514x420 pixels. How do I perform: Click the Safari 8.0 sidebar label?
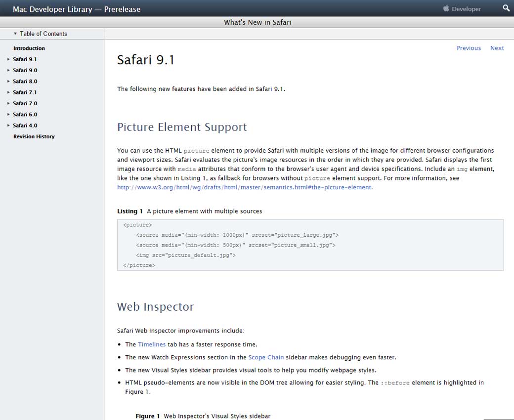pyautogui.click(x=25, y=82)
